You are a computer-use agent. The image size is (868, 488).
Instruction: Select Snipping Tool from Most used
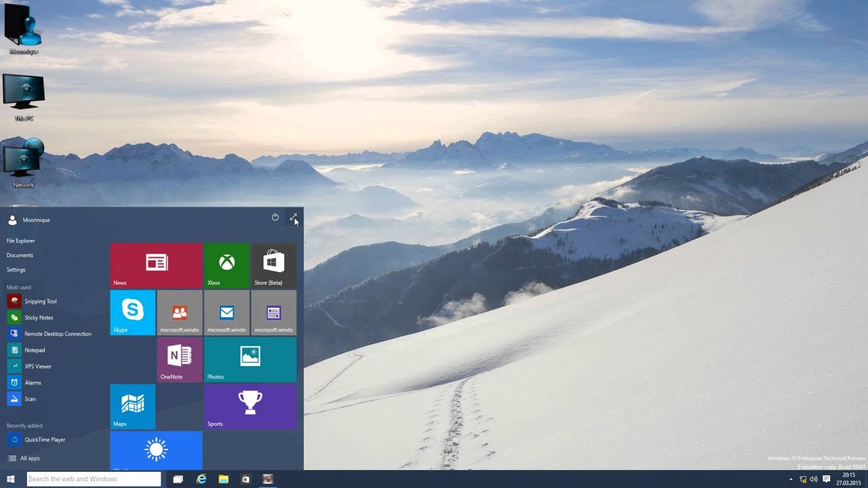pos(40,301)
